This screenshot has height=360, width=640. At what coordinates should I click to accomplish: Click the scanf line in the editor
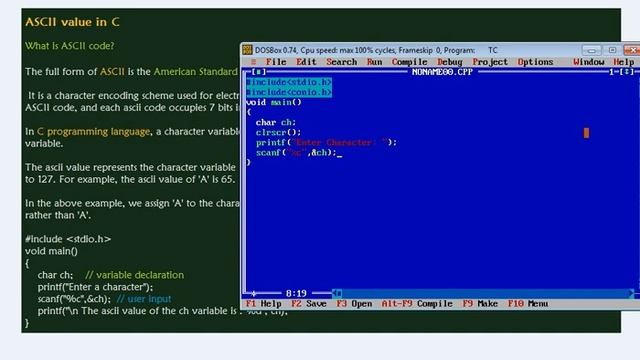tap(296, 153)
